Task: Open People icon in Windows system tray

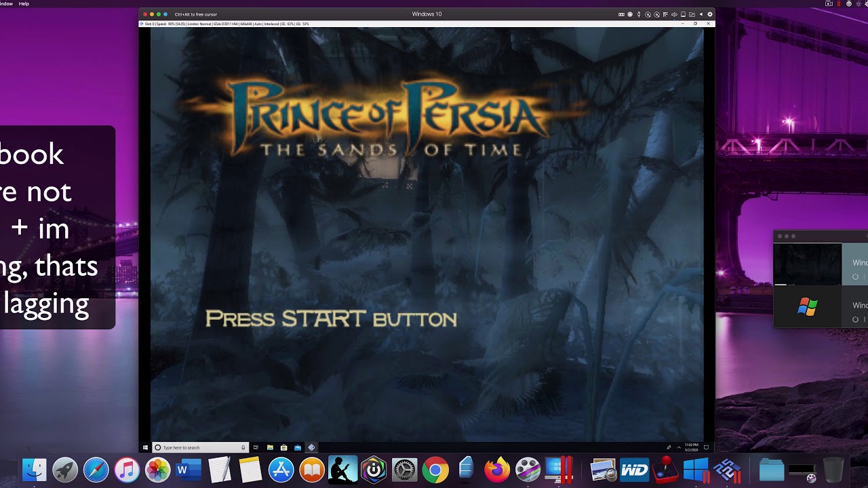Action: click(x=669, y=447)
